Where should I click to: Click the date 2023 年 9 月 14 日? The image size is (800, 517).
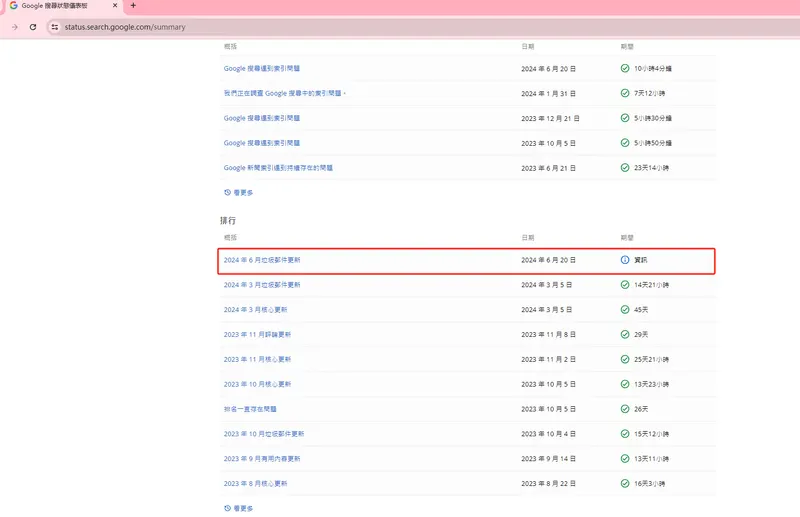(x=548, y=459)
